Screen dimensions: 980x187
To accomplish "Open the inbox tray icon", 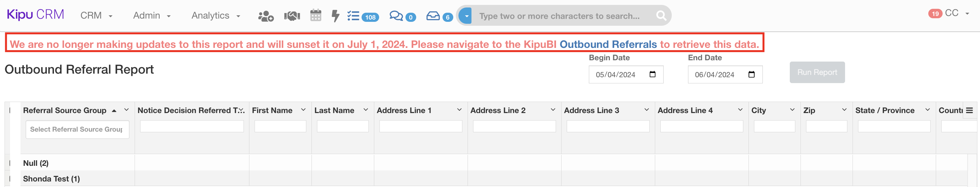I will pos(433,16).
